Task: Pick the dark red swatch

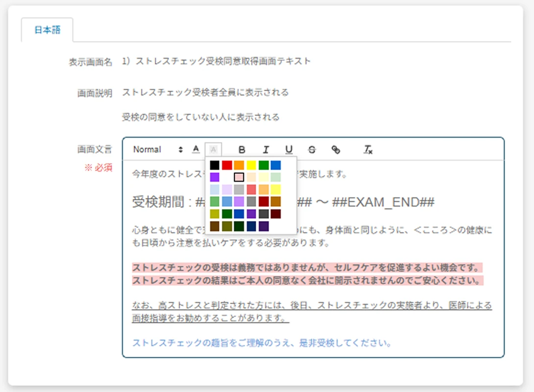Action: (264, 201)
